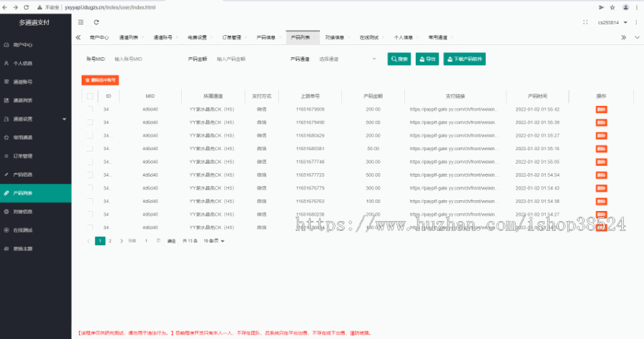Click the page refresh icon in header
644x339 pixels.
(x=97, y=22)
